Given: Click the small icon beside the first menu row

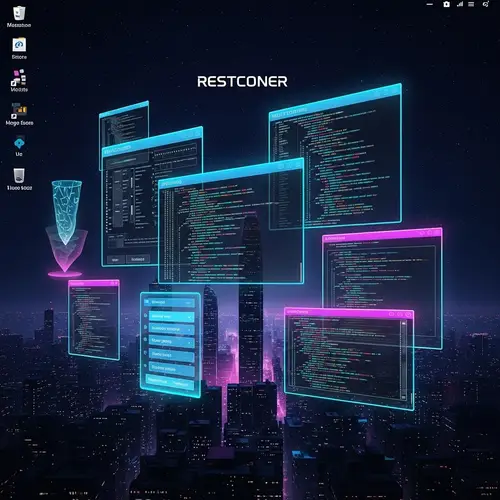Looking at the screenshot, I should tap(145, 315).
